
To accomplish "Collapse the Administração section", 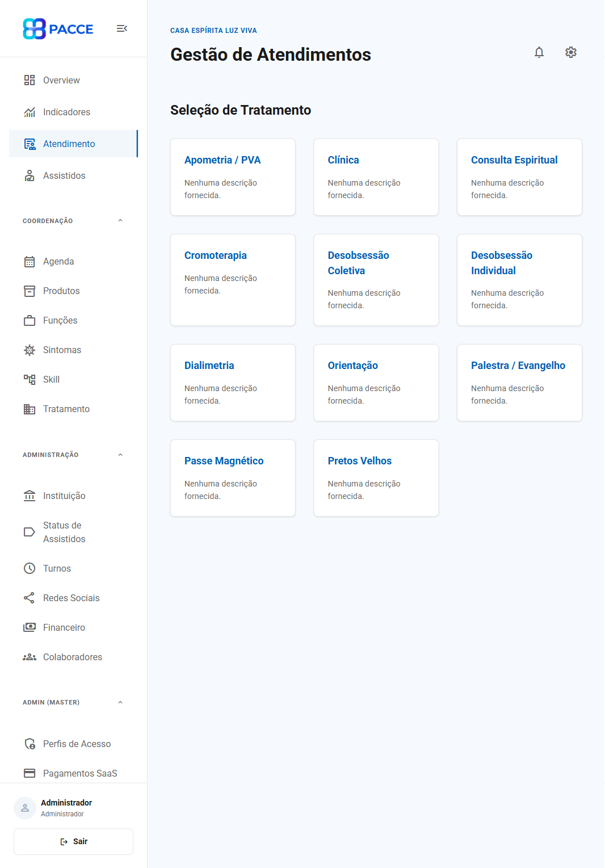I will [x=120, y=455].
